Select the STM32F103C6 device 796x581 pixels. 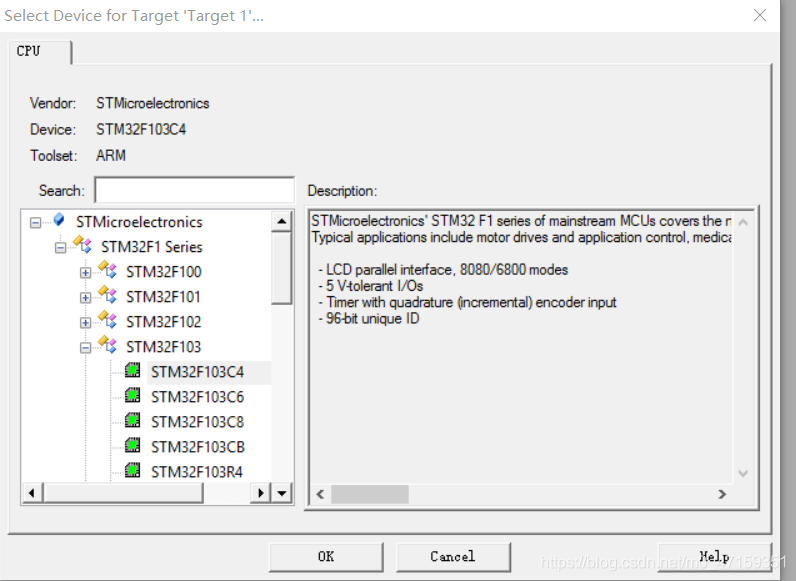197,397
